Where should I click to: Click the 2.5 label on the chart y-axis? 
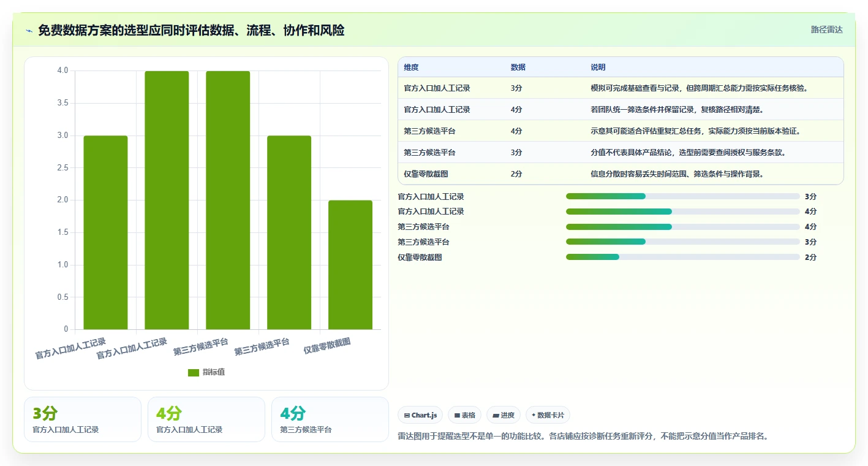62,167
